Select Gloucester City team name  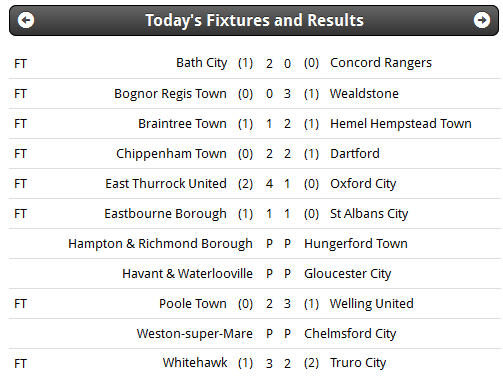tap(347, 274)
